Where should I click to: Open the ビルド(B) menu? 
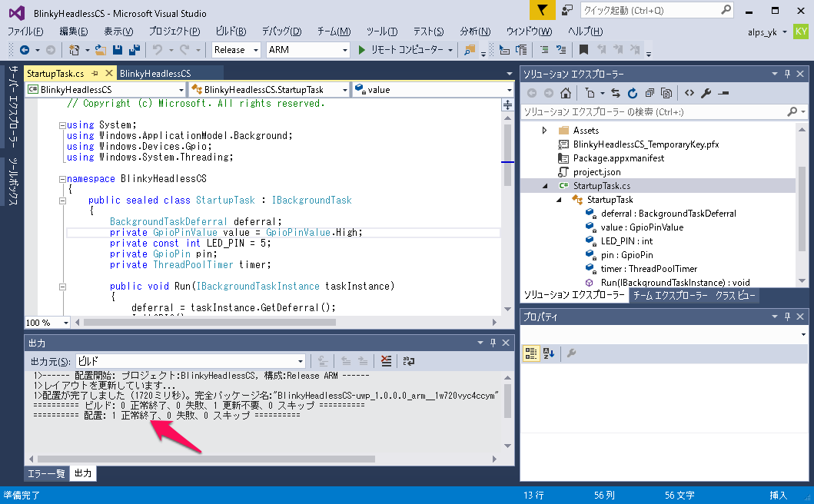tap(231, 31)
